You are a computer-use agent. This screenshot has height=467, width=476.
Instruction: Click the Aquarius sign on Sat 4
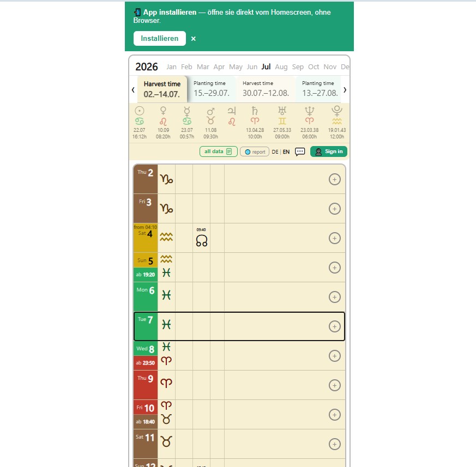[x=166, y=237]
